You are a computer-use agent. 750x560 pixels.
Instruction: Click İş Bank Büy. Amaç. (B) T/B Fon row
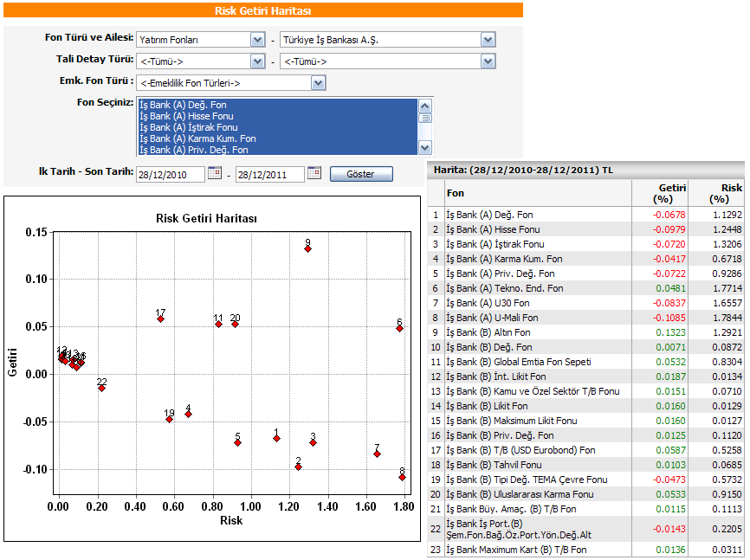(585, 509)
